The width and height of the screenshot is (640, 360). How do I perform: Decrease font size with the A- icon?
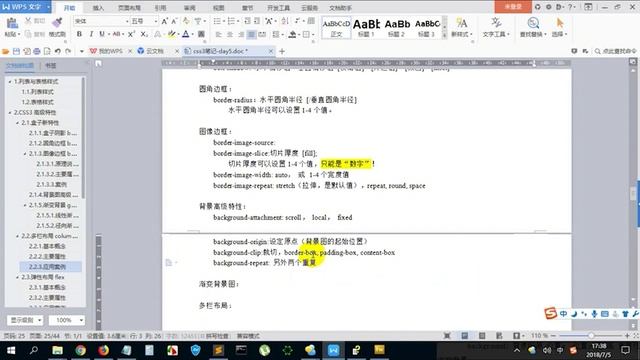click(174, 21)
